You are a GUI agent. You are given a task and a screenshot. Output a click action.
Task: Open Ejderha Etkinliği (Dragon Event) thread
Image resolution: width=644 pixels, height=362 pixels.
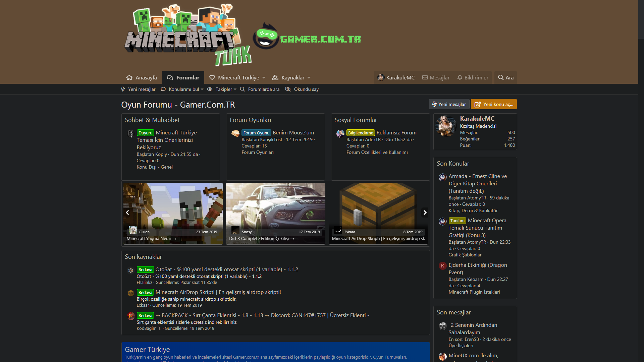(478, 269)
